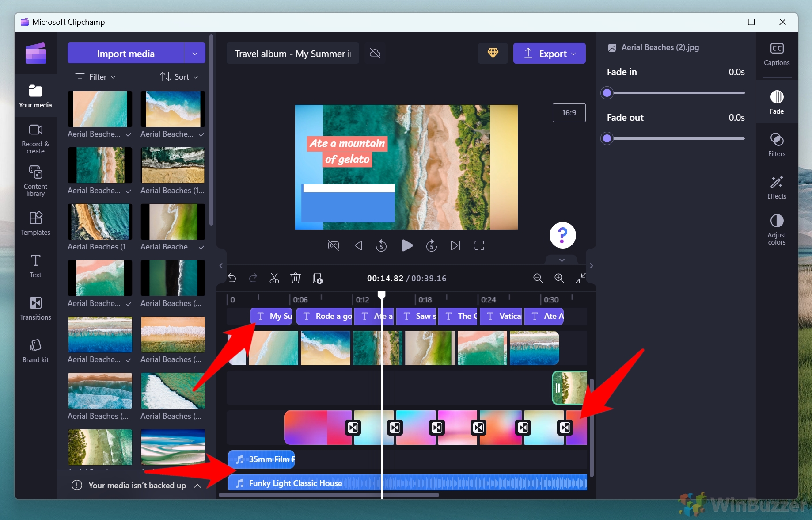The height and width of the screenshot is (520, 812).
Task: Click the horizontal timeline scrollbar
Action: (x=329, y=495)
